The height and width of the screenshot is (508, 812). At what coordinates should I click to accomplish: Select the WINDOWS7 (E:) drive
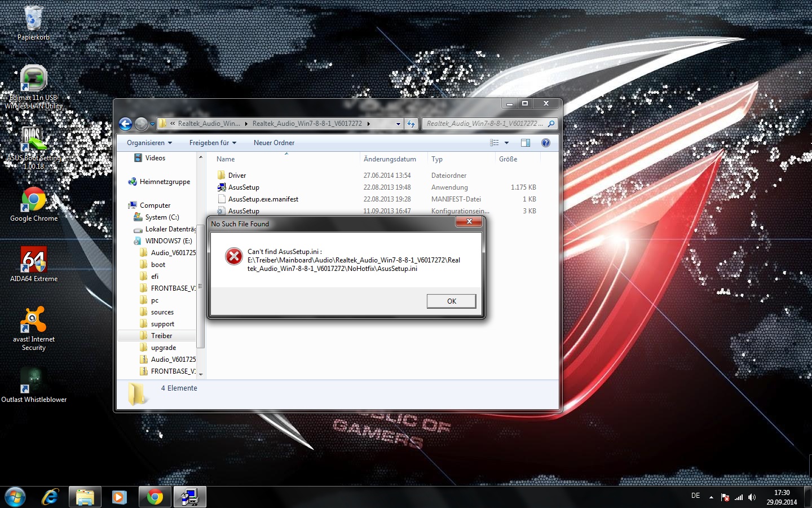tap(169, 241)
